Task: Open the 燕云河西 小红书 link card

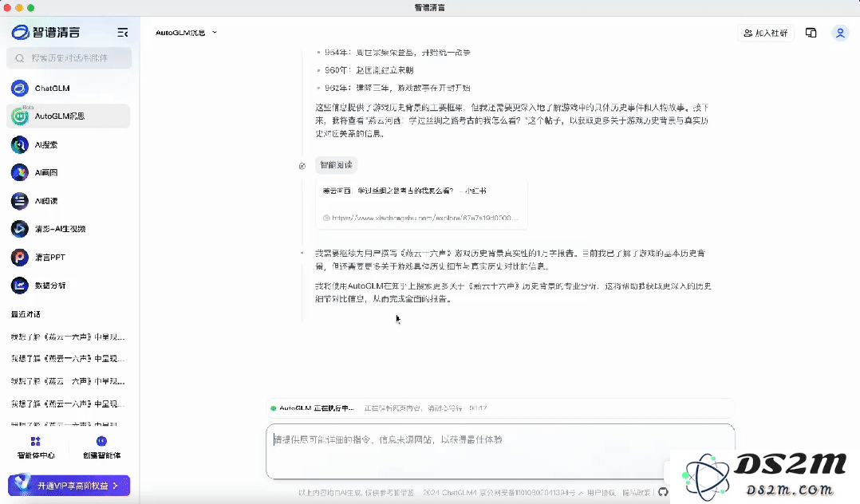Action: click(421, 204)
